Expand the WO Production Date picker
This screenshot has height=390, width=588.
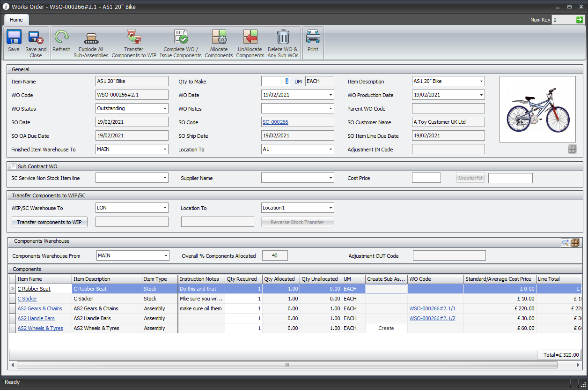(x=481, y=95)
